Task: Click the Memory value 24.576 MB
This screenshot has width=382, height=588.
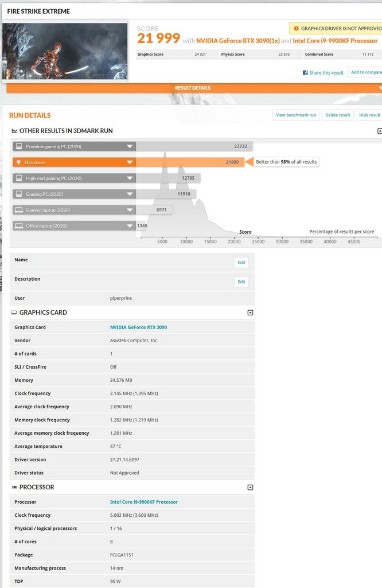Action: pyautogui.click(x=121, y=380)
